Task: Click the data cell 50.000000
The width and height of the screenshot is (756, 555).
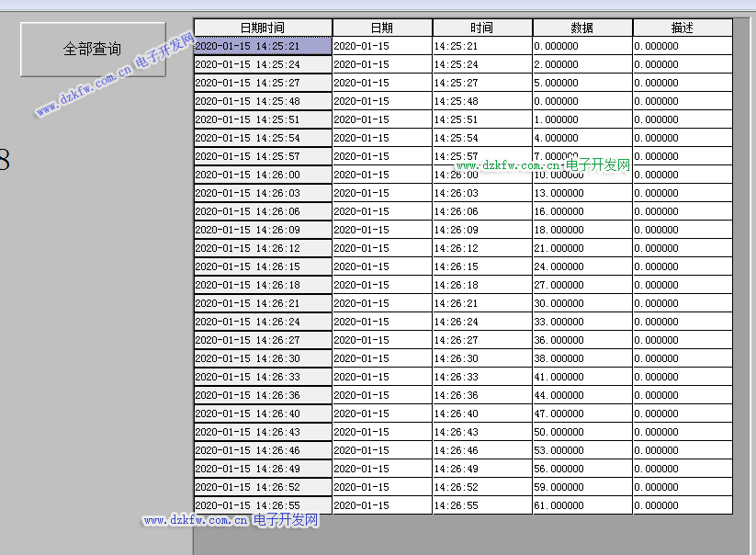Action: pos(582,432)
